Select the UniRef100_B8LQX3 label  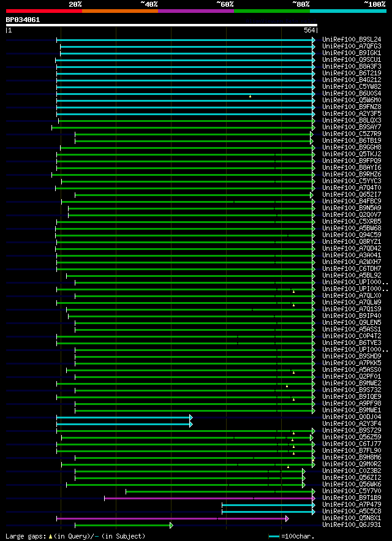click(x=352, y=121)
